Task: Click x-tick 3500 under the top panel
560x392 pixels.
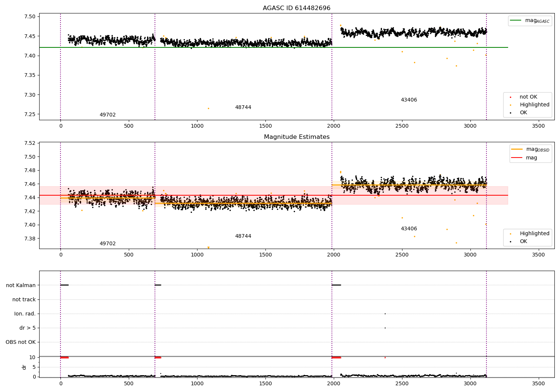Action: [538, 126]
